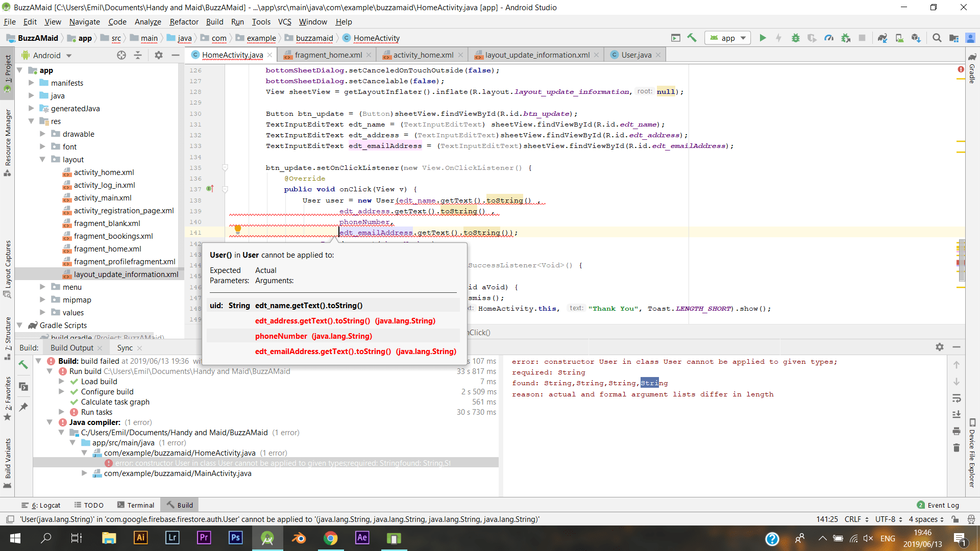Toggle the Build tool window button
This screenshot has width=980, height=551.
[180, 505]
